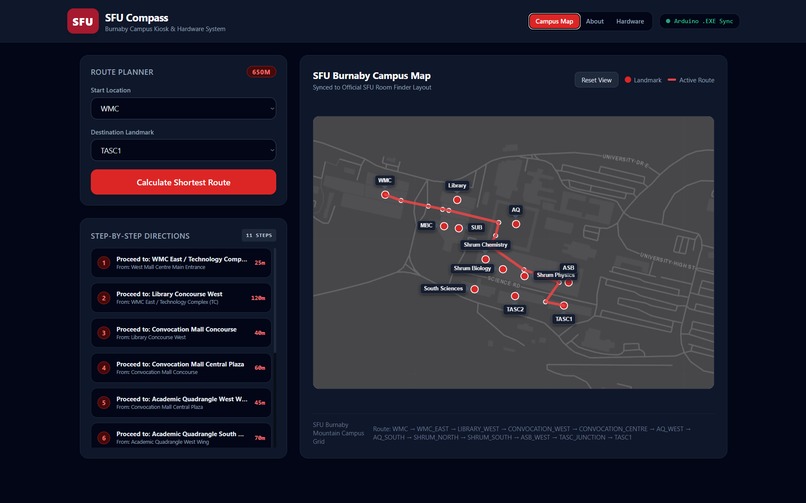
Task: Click the TASC2 landmark marker
Action: pos(515,296)
